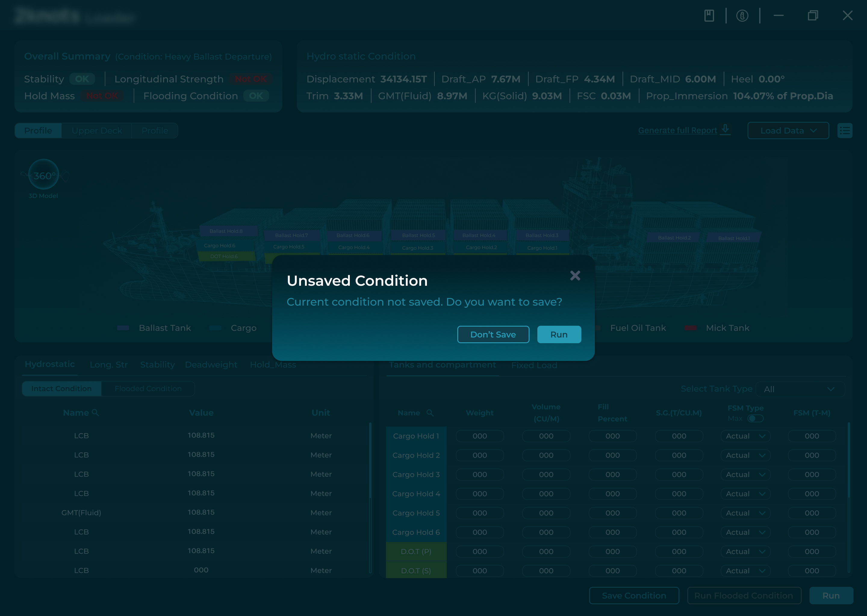The height and width of the screenshot is (616, 867).
Task: Click the search icon next to Name column
Action: (x=95, y=412)
